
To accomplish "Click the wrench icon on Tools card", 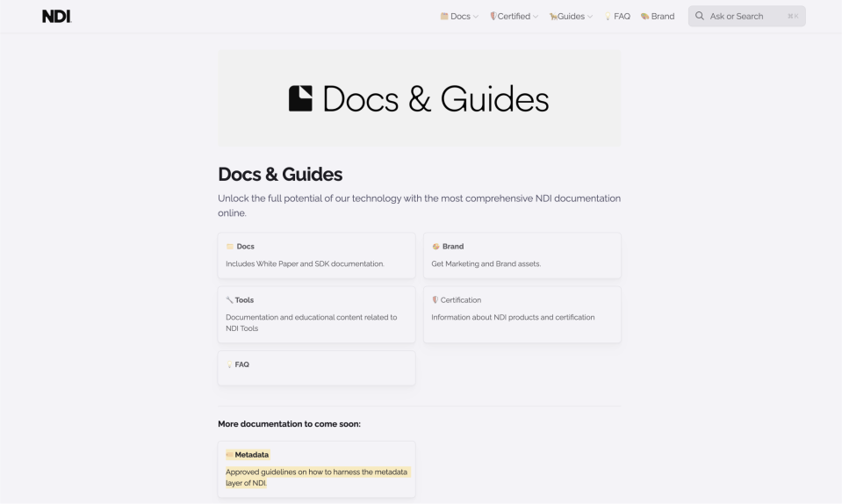I will [x=229, y=300].
